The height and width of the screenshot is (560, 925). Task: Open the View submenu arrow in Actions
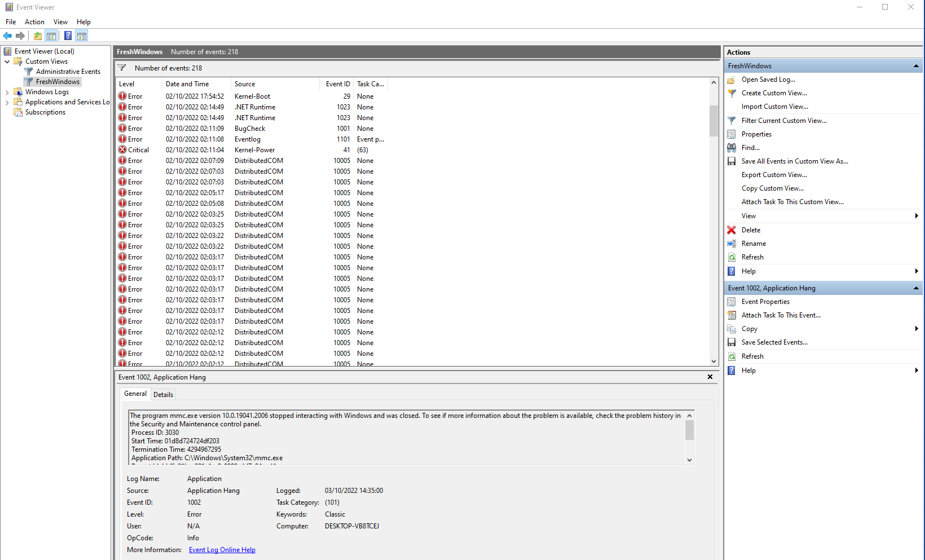(x=917, y=216)
